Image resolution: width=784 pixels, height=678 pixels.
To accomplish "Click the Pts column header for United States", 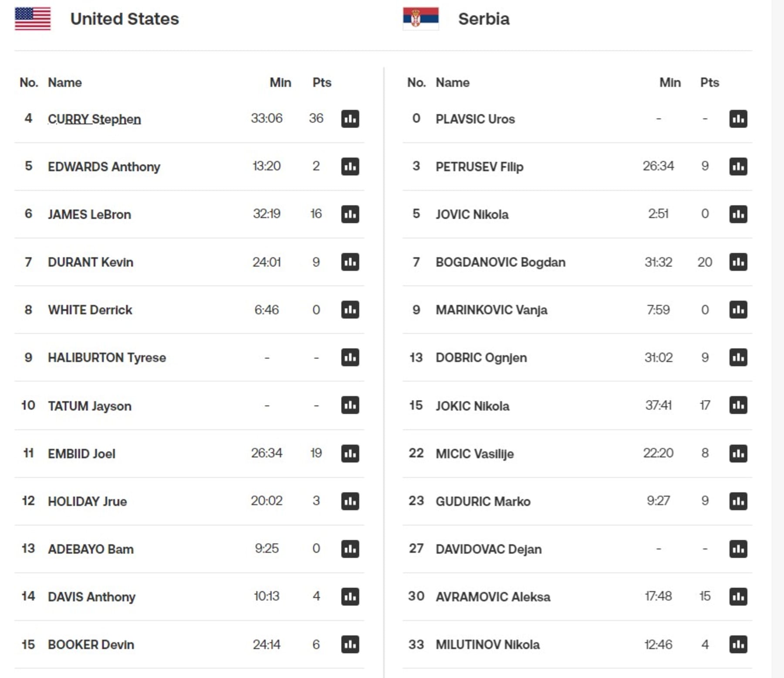I will tap(322, 82).
